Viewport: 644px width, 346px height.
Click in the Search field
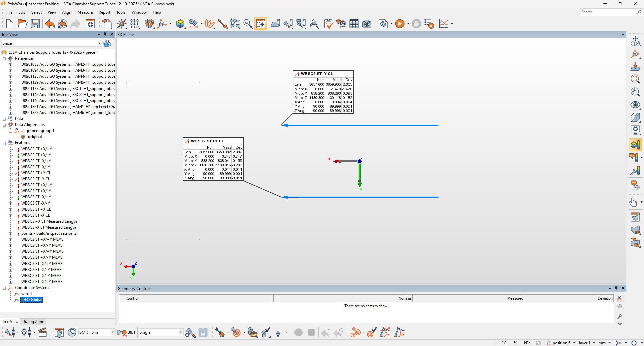click(607, 12)
